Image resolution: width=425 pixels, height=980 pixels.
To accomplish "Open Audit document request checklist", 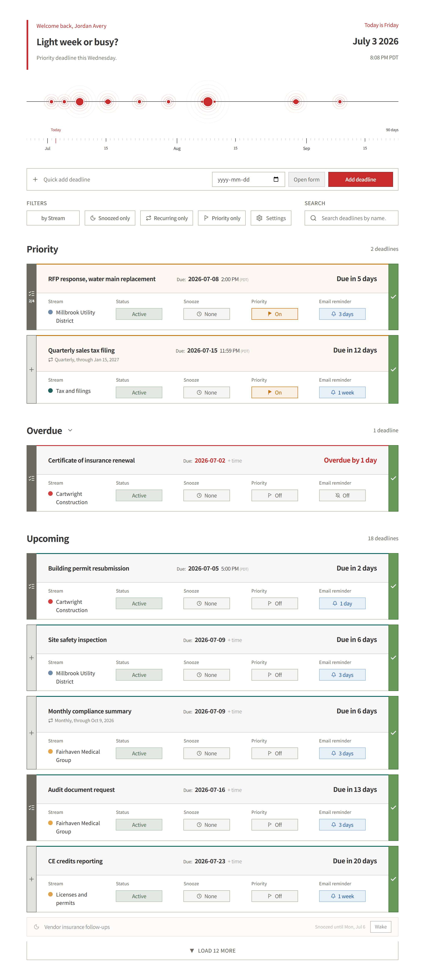I will [32, 808].
